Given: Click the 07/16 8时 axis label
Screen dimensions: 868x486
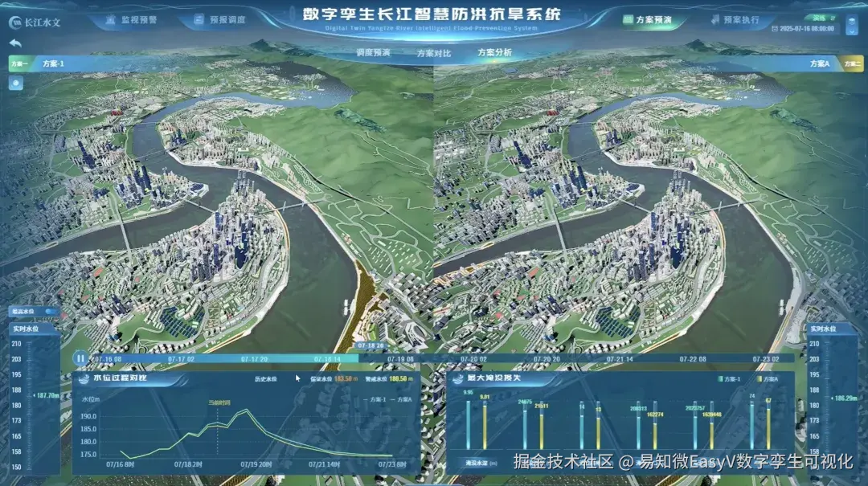Looking at the screenshot, I should (x=120, y=464).
